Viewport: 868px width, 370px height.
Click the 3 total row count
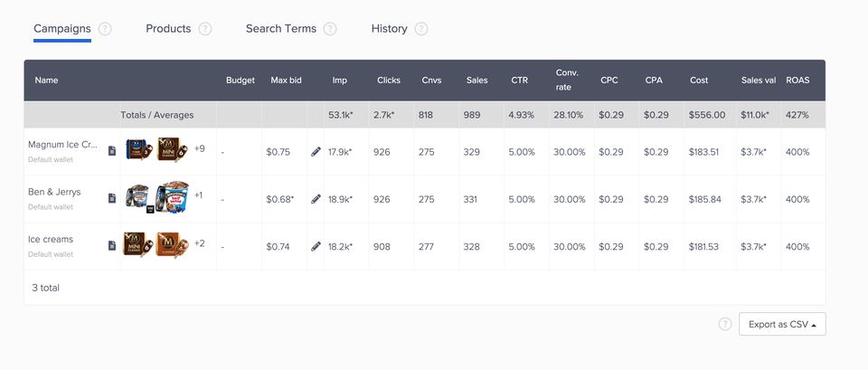tap(46, 288)
